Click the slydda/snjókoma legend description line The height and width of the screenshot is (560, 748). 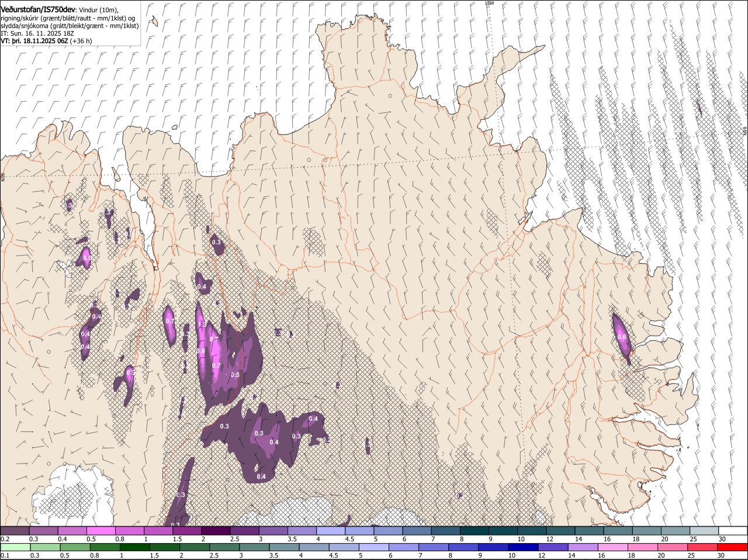coord(70,26)
